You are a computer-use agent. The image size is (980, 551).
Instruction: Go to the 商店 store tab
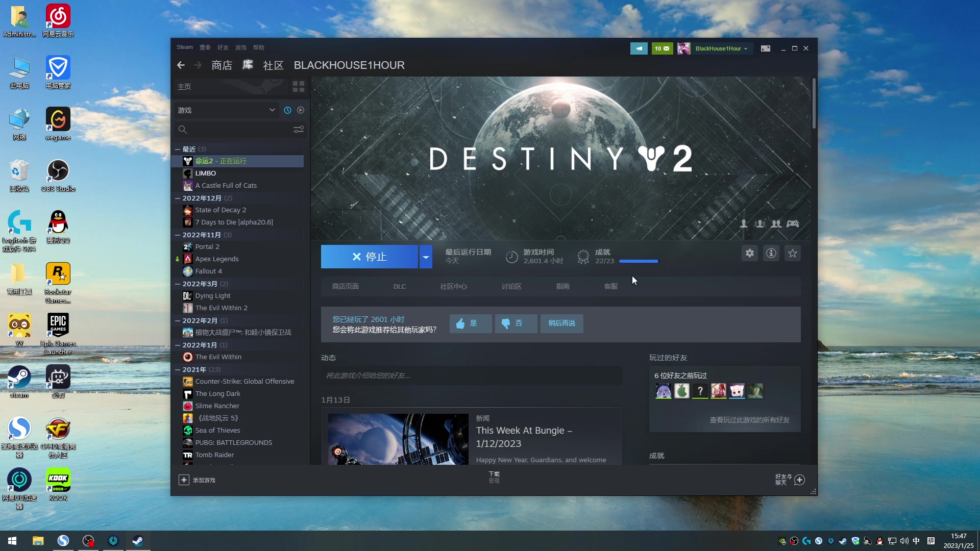[x=222, y=65]
